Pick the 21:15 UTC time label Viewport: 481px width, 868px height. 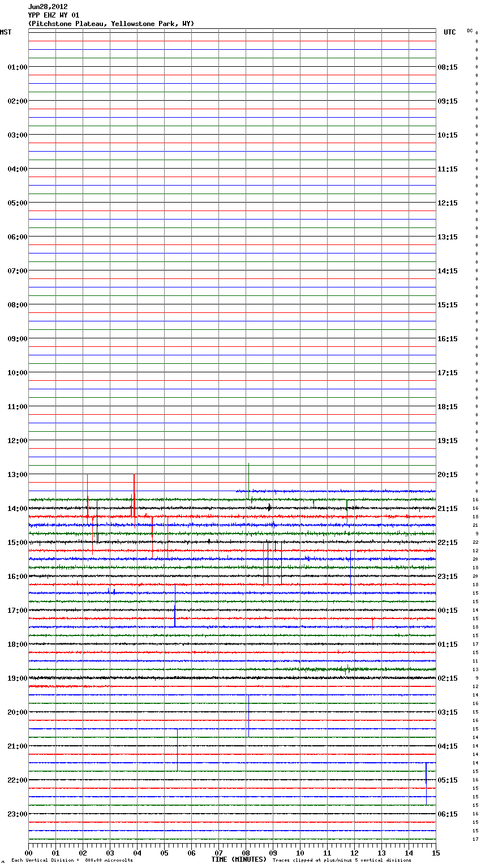(x=448, y=509)
